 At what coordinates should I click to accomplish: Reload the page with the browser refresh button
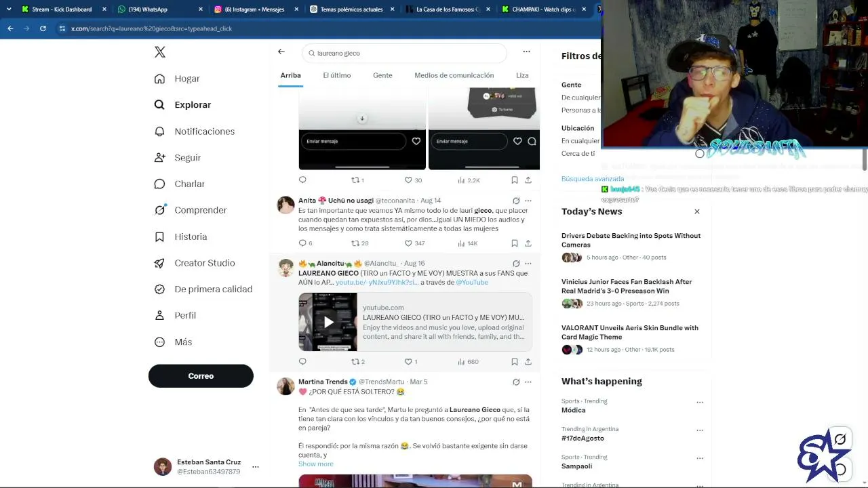(43, 28)
